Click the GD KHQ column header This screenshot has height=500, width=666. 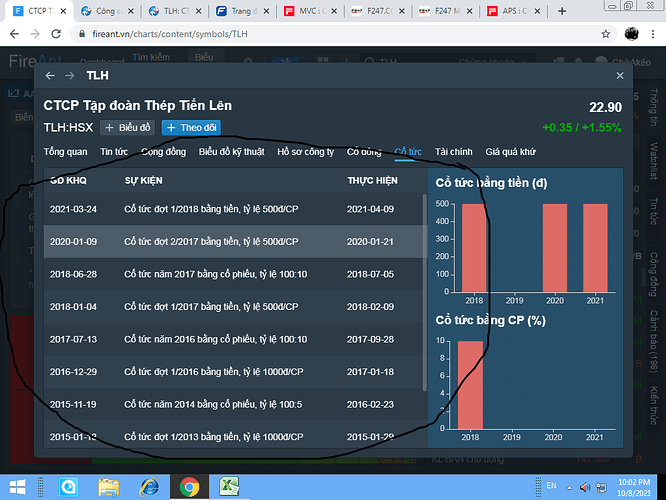(68, 181)
